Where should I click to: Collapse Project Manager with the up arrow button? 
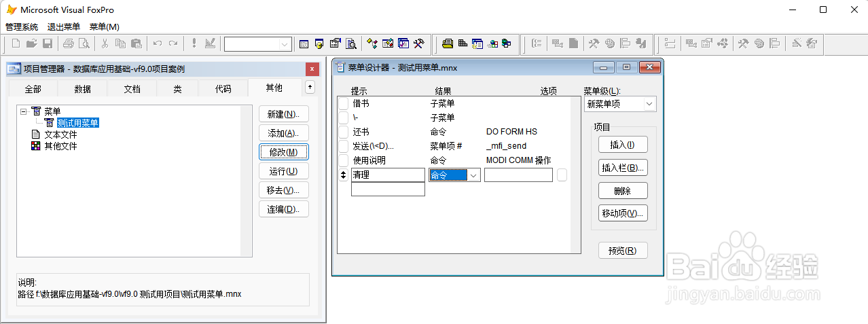310,87
